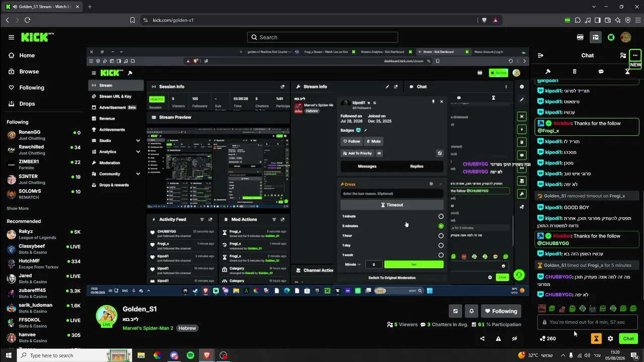Select the Golden_S1 Stream browser tab
Viewport: 644px width, 362px height.
(x=41, y=7)
